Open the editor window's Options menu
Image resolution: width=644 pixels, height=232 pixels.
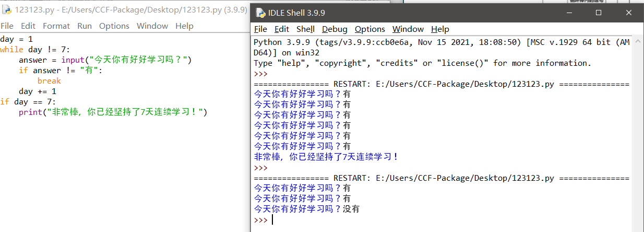tap(114, 26)
